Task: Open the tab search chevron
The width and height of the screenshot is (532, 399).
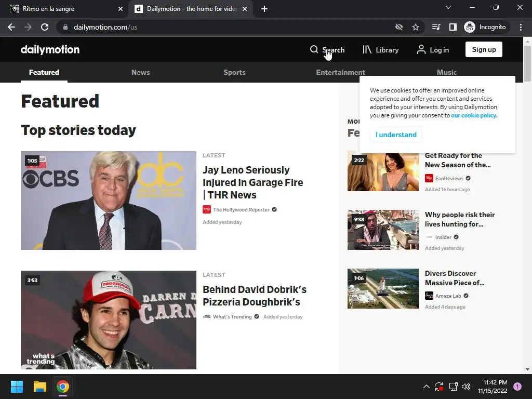Action: point(448,7)
